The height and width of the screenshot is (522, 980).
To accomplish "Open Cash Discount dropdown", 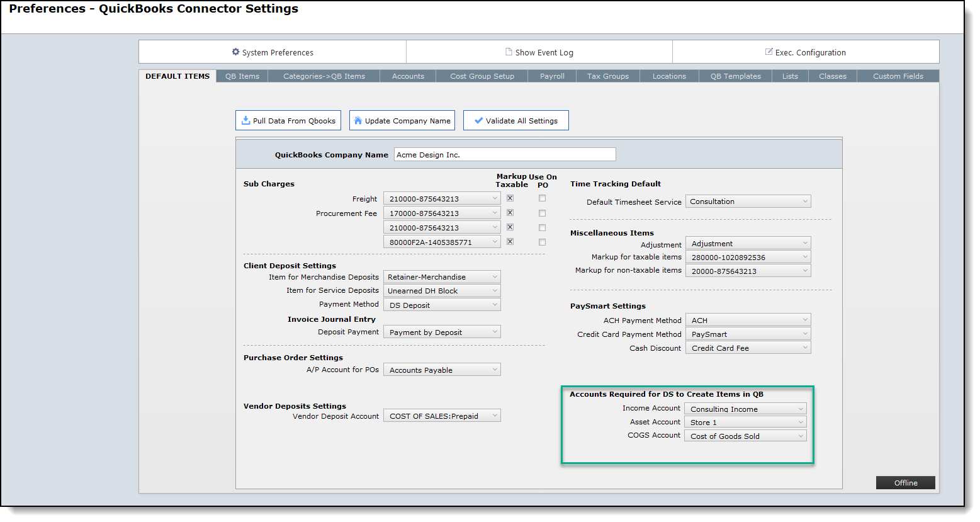I will click(748, 348).
